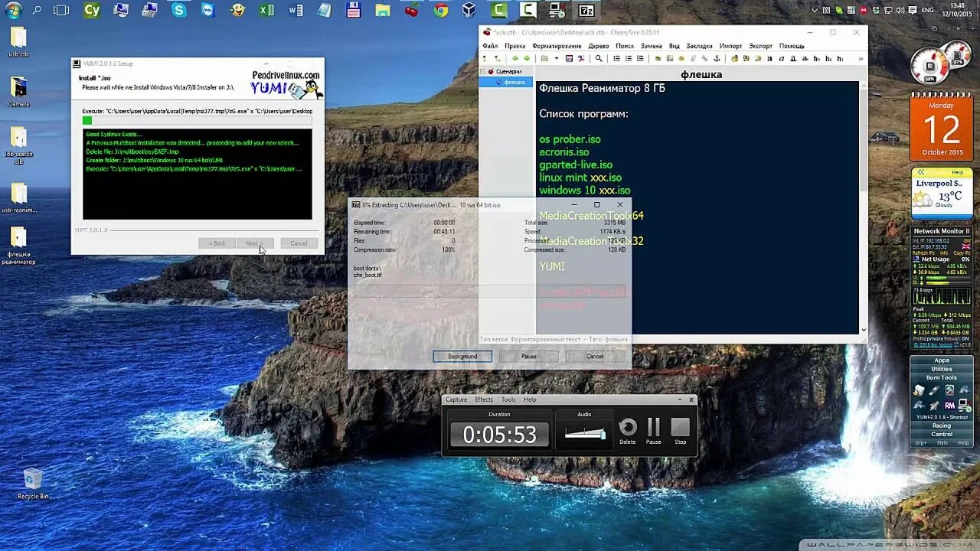980x551 pixels.
Task: Open Burn Tools group in launcher gadget
Action: tap(942, 377)
